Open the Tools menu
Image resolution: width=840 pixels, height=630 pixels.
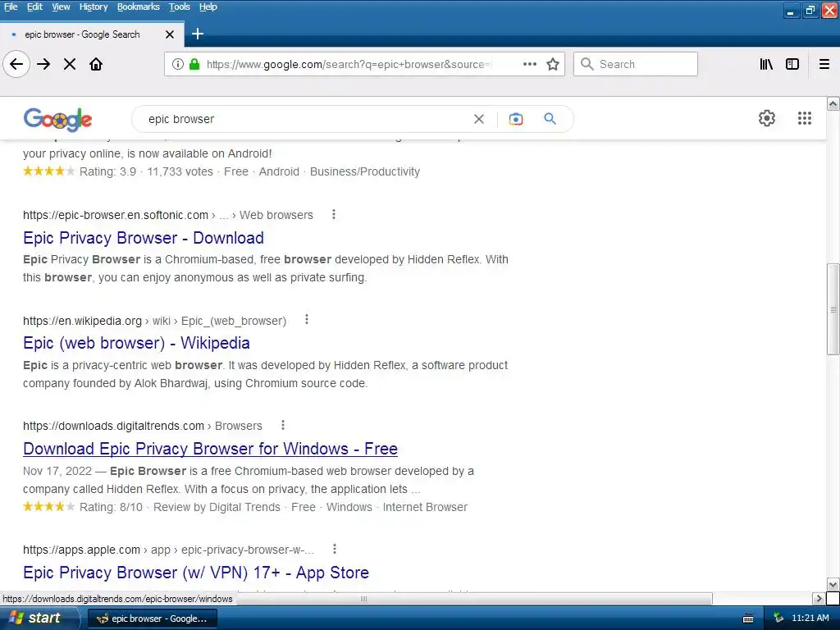(x=180, y=7)
